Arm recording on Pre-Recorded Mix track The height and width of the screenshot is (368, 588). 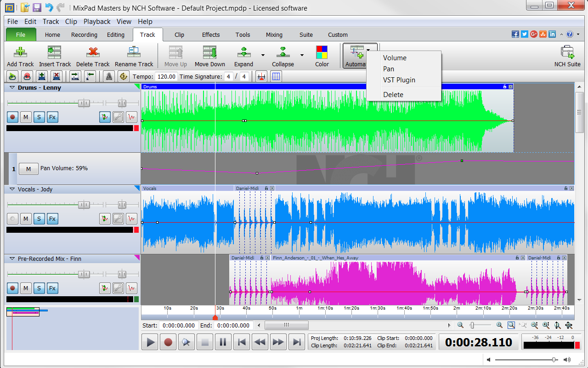click(12, 288)
